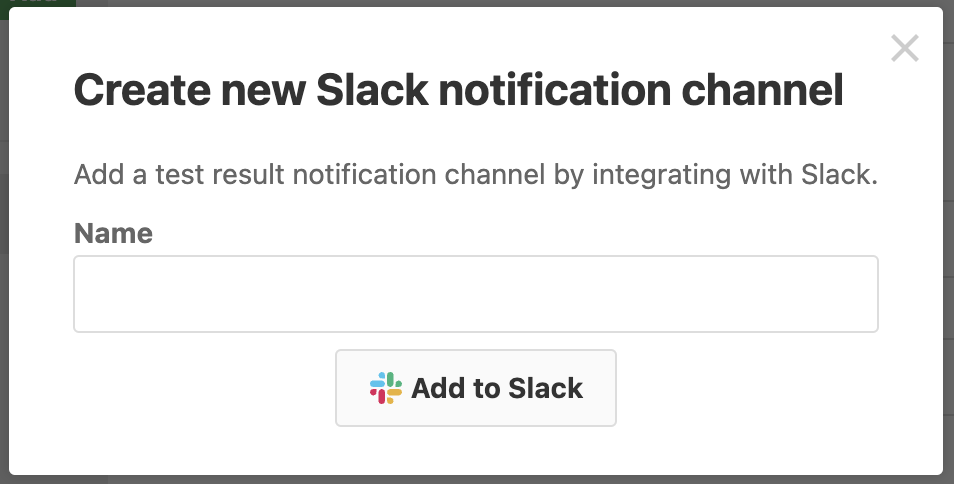Close the Slack notification channel dialog
This screenshot has height=484, width=954.
tap(905, 48)
